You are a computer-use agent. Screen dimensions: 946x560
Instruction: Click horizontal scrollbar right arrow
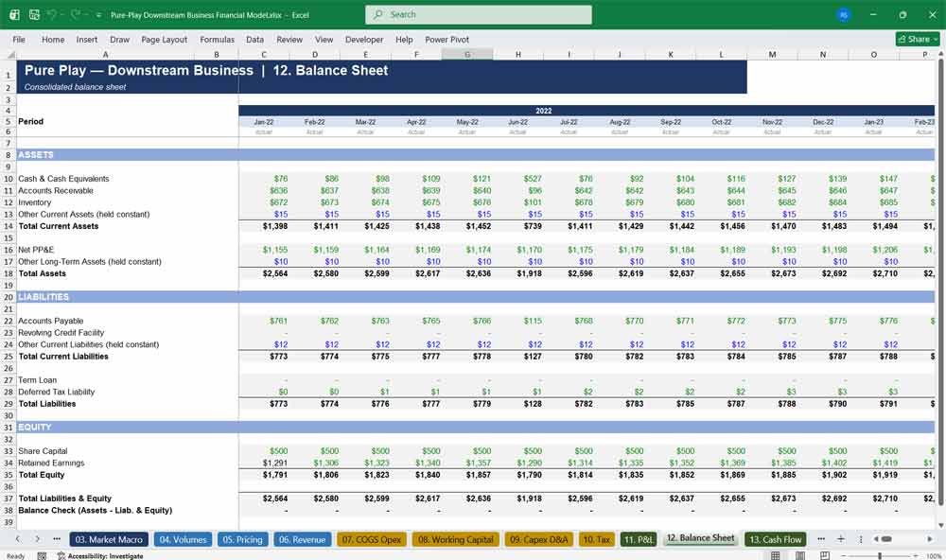(930, 539)
